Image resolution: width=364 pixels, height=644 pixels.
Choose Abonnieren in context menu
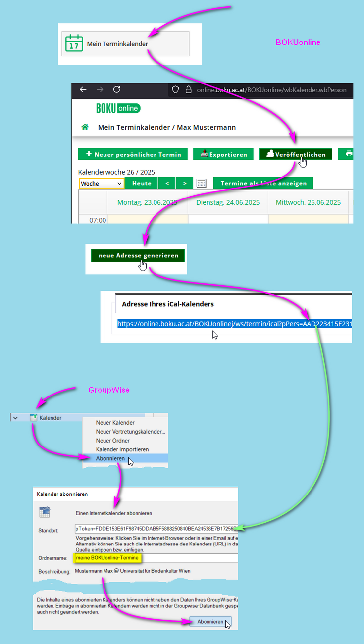click(x=125, y=458)
